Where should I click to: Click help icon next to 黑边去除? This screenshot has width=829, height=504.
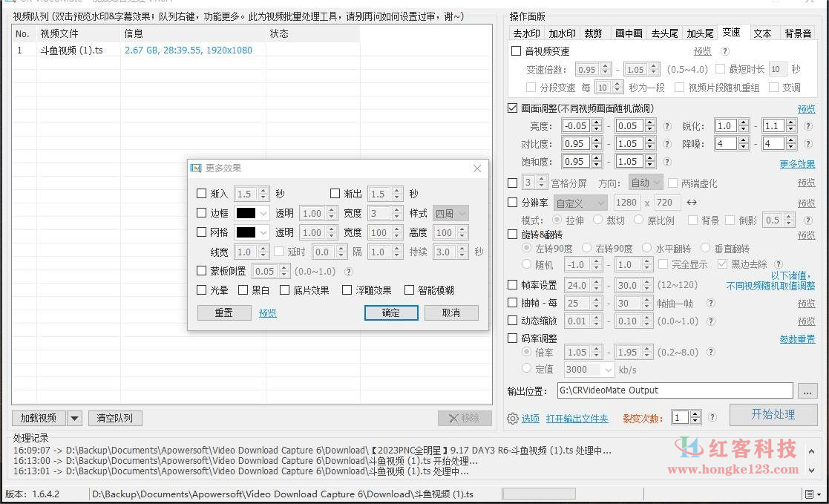point(779,264)
